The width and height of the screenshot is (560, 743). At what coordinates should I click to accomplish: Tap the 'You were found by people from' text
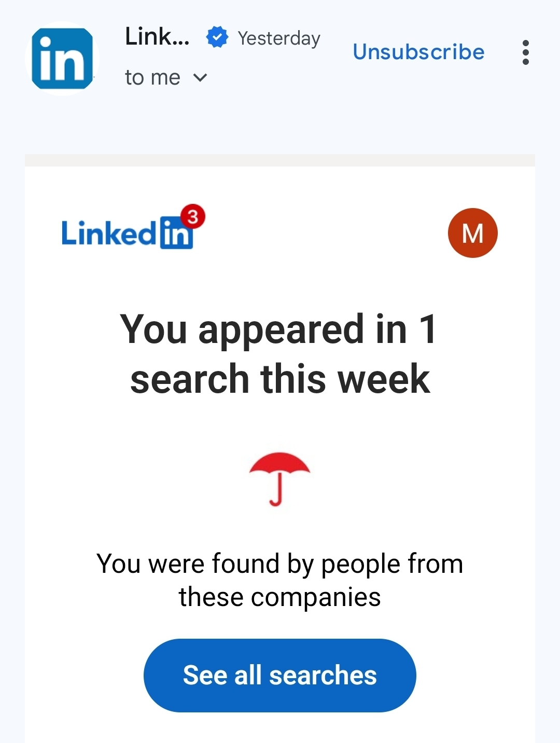click(280, 563)
